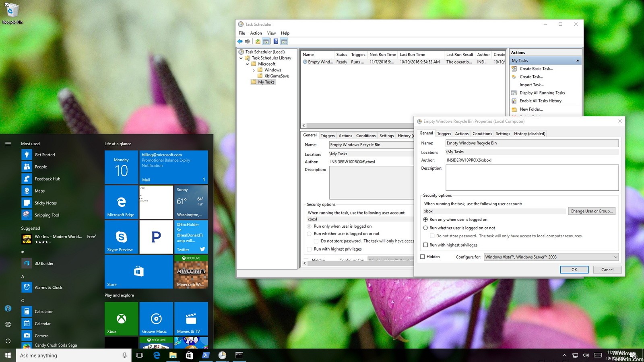The height and width of the screenshot is (362, 644).
Task: Open the Sticky Notes icon in Start menu
Action: point(27,203)
